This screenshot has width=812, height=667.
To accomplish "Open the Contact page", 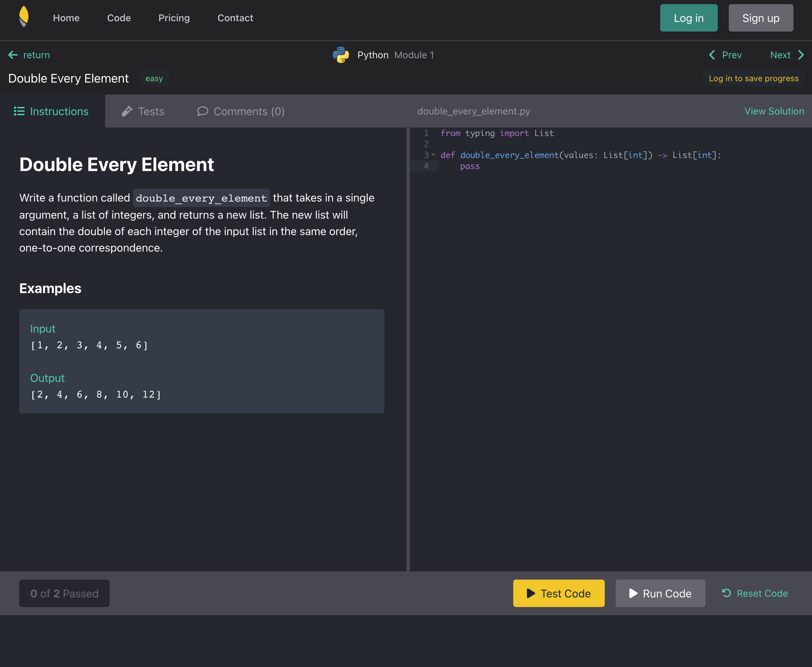I will point(235,18).
